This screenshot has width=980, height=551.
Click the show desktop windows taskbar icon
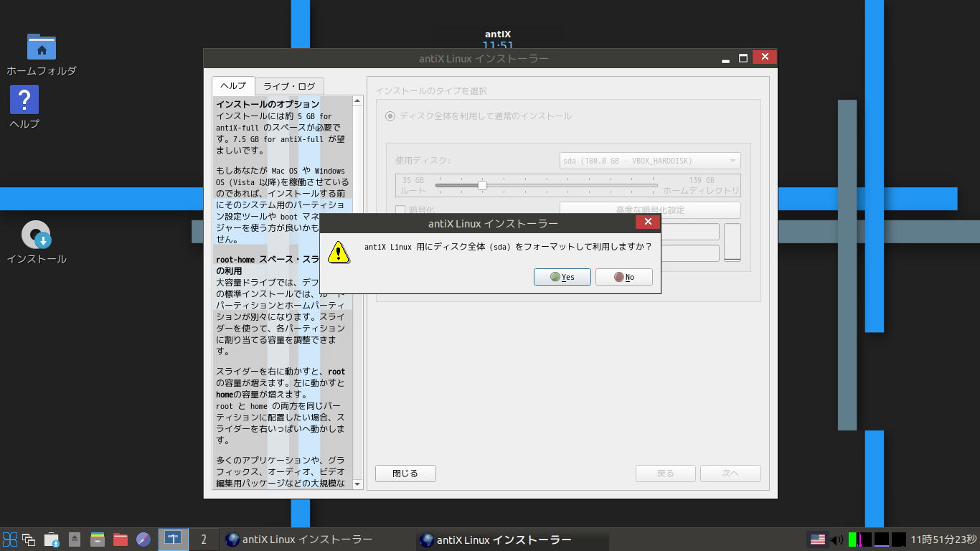29,540
